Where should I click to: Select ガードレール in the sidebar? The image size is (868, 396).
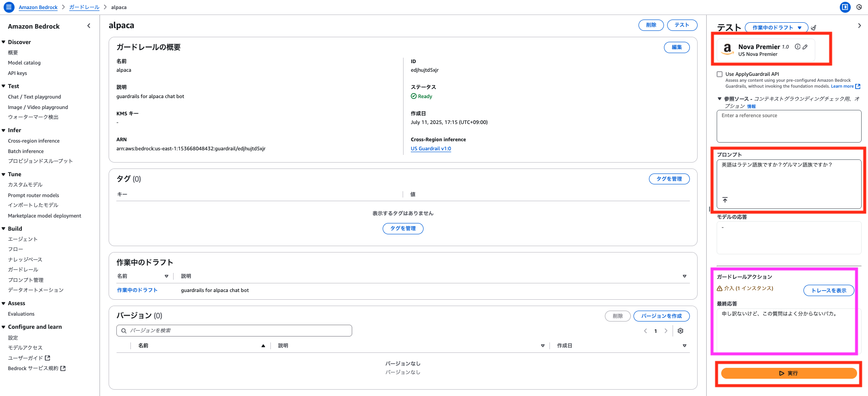point(23,270)
